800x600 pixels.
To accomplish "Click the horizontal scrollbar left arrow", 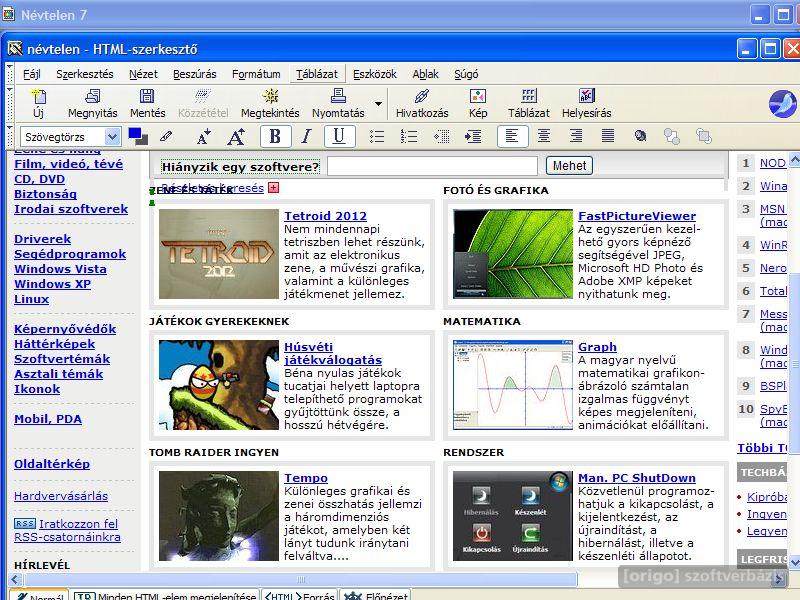I will point(15,580).
